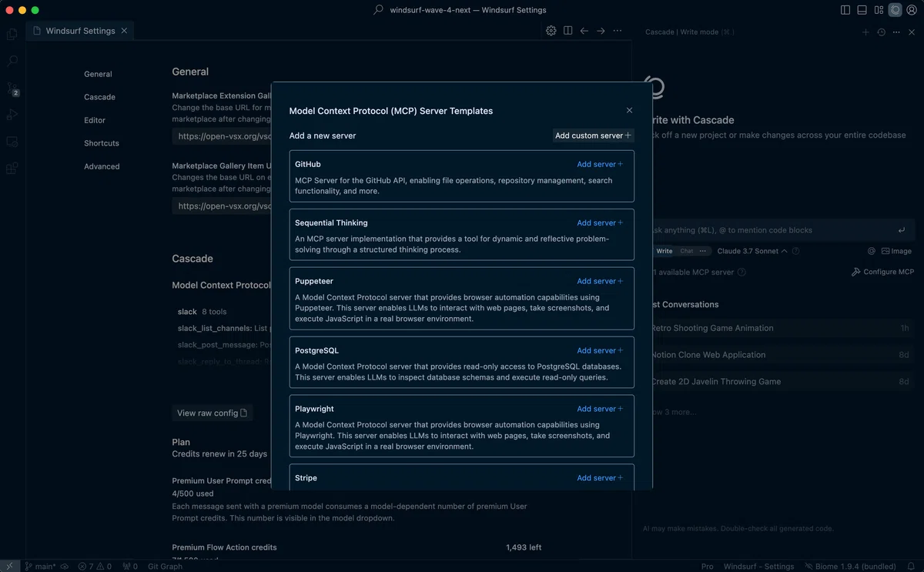The image size is (924, 572).
Task: Switch Cascade to Chat mode
Action: [686, 251]
